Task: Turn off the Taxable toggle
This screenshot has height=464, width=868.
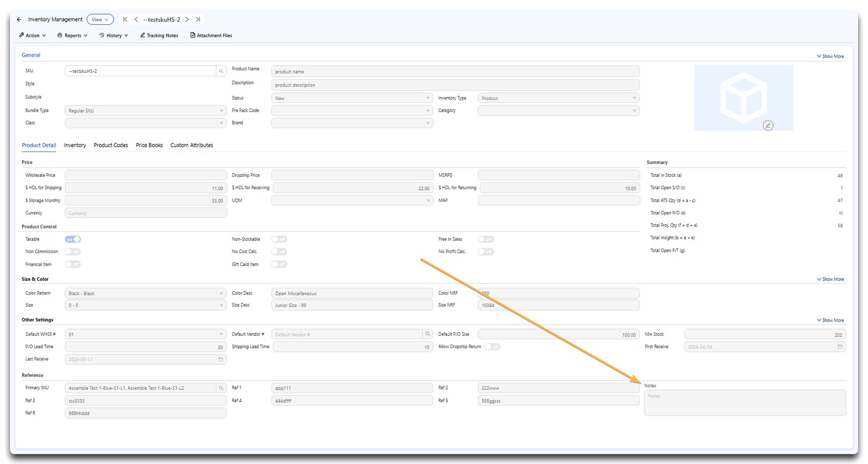Action: (x=72, y=239)
